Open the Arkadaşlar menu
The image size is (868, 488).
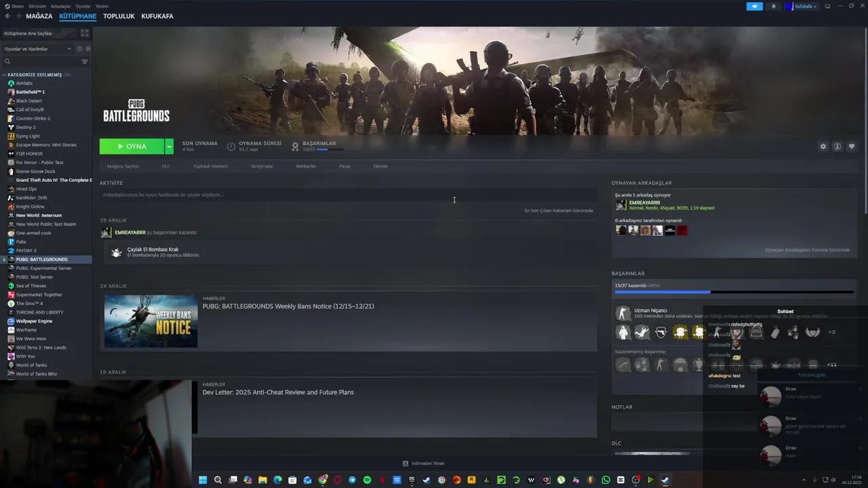click(61, 6)
